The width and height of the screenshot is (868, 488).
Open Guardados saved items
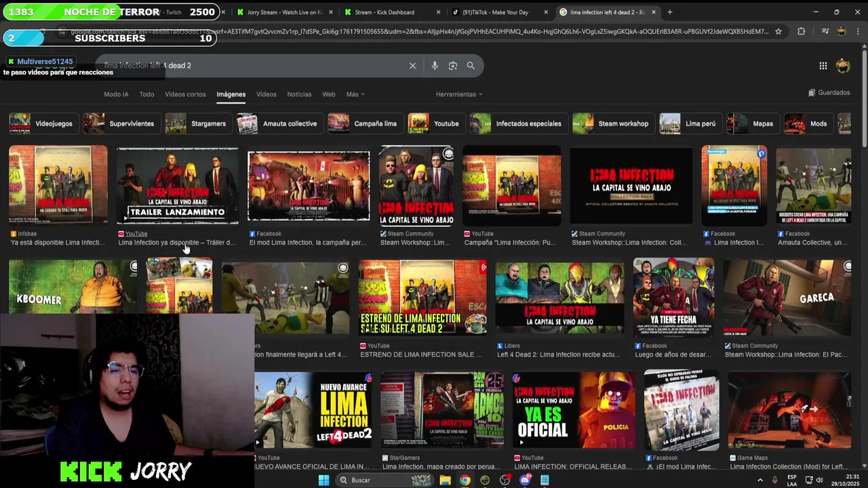(829, 93)
